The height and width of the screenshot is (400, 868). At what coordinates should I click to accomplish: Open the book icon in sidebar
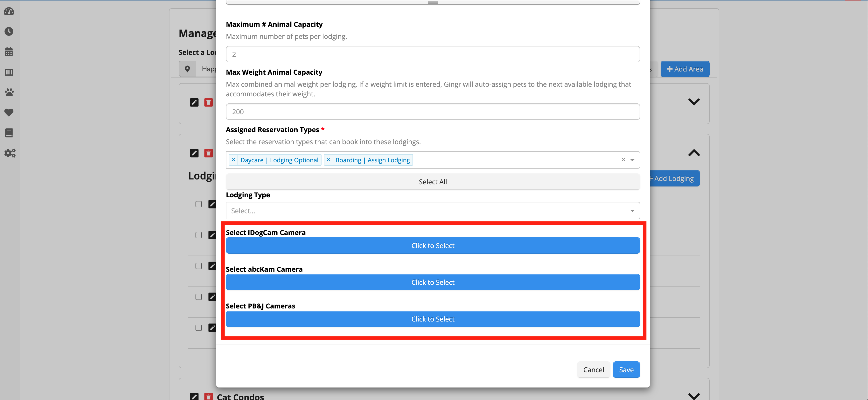9,133
